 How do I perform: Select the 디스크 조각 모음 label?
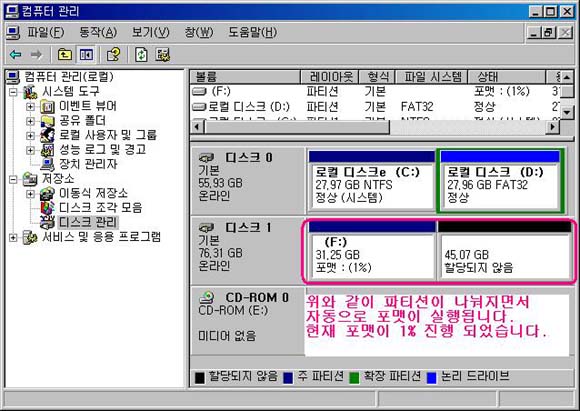(101, 208)
